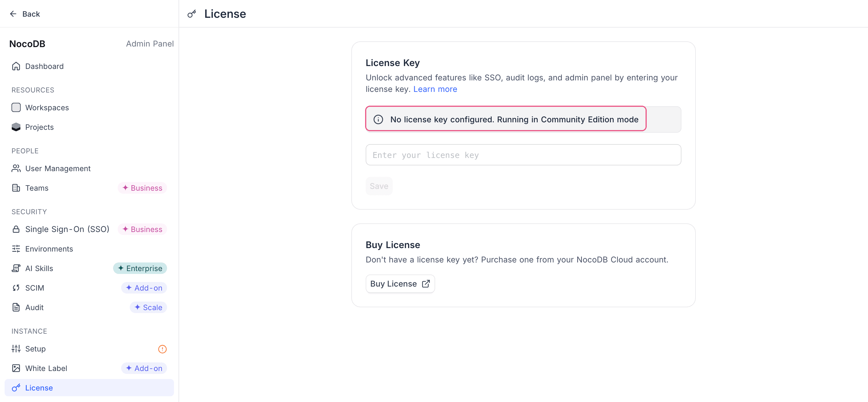Navigate to Projects section
The height and width of the screenshot is (402, 868).
(x=89, y=127)
